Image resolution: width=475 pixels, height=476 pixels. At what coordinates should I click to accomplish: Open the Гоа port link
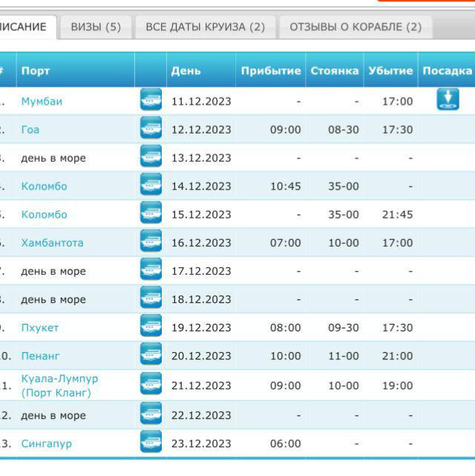[30, 129]
